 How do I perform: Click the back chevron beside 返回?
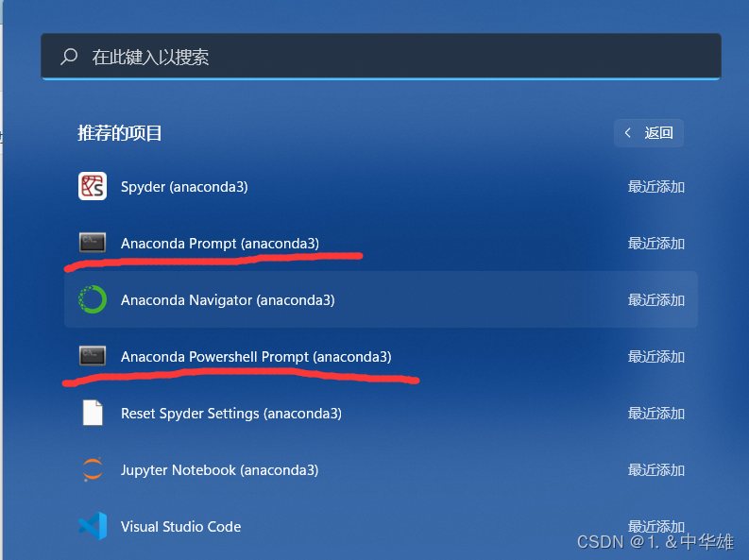[628, 133]
